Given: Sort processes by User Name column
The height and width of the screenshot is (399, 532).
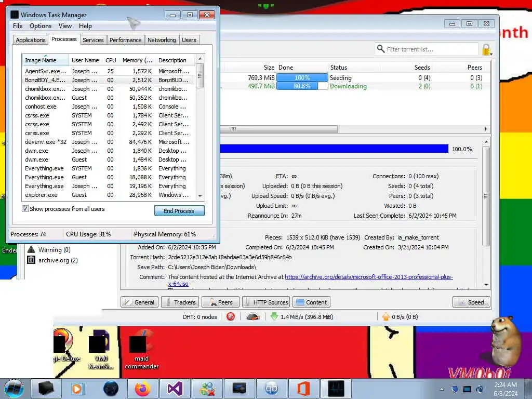Looking at the screenshot, I should 85,60.
